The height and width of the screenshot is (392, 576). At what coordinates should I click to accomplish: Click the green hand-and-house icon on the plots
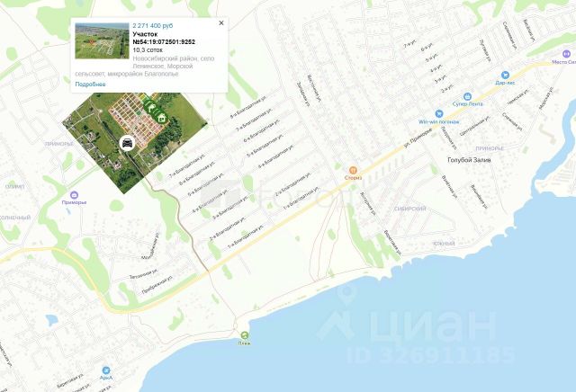pos(150,108)
